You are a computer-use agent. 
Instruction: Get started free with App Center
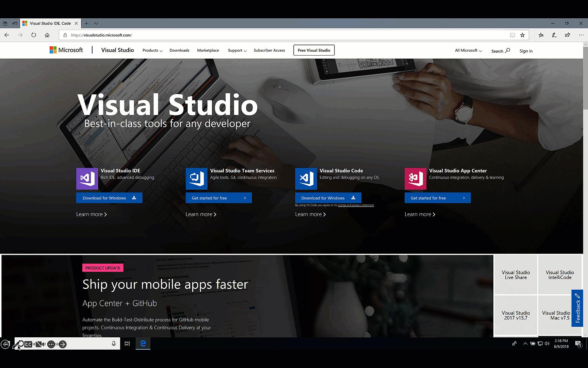pos(438,198)
